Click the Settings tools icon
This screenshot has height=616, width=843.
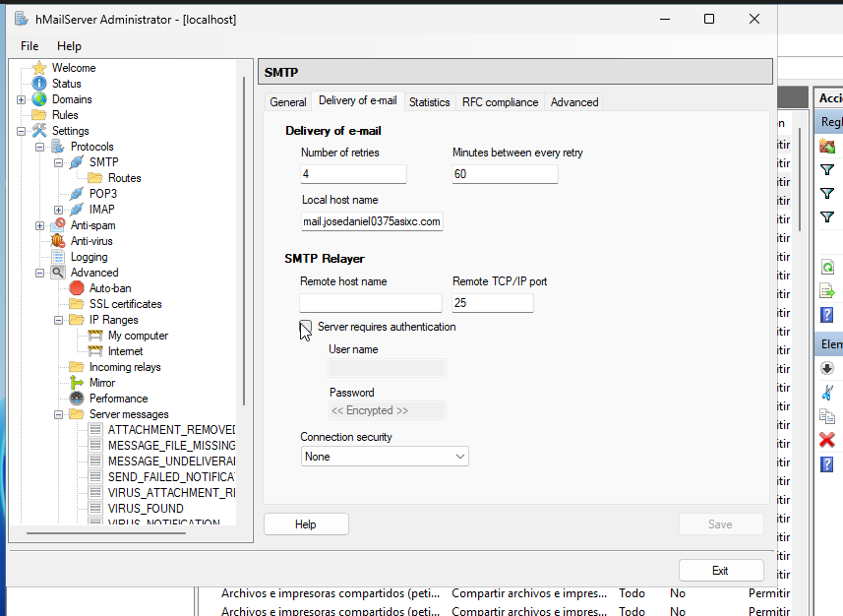point(39,131)
